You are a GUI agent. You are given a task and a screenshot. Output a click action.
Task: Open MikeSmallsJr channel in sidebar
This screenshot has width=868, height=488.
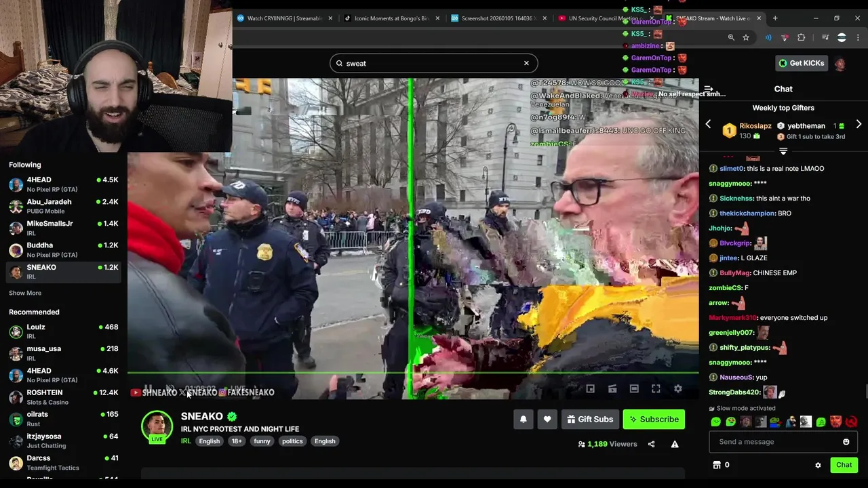[x=64, y=228]
